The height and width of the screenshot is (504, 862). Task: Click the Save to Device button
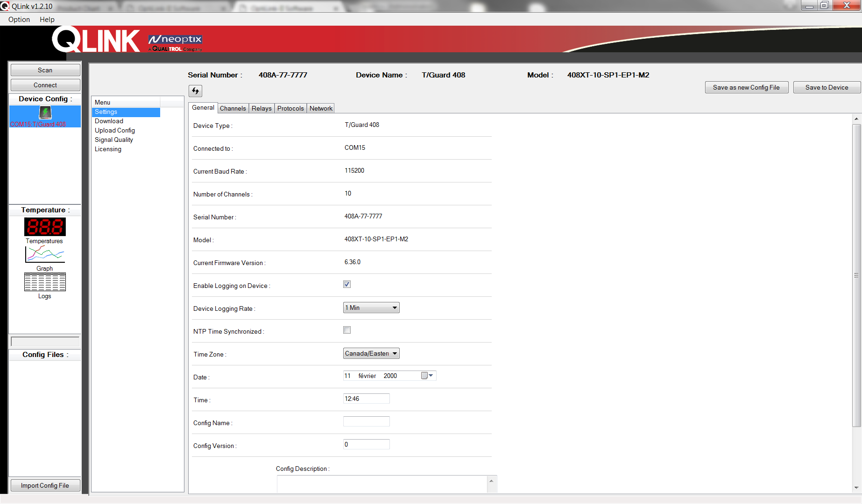click(827, 87)
